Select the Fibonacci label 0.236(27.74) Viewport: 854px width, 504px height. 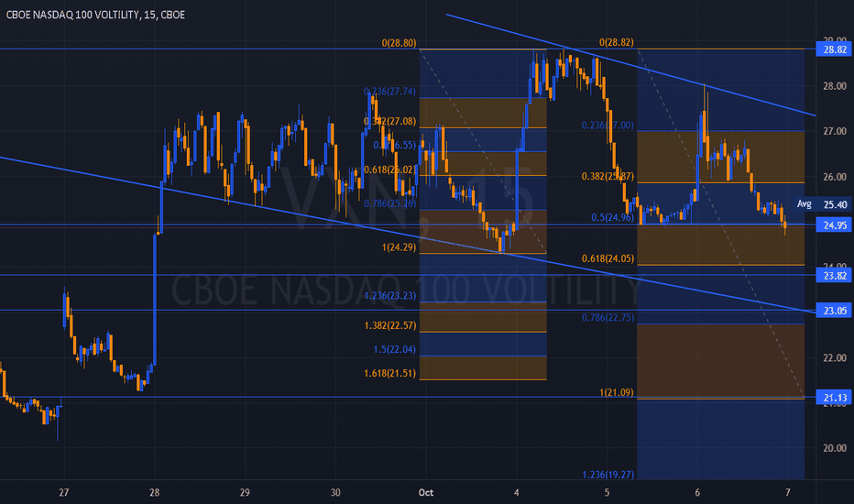pos(390,92)
